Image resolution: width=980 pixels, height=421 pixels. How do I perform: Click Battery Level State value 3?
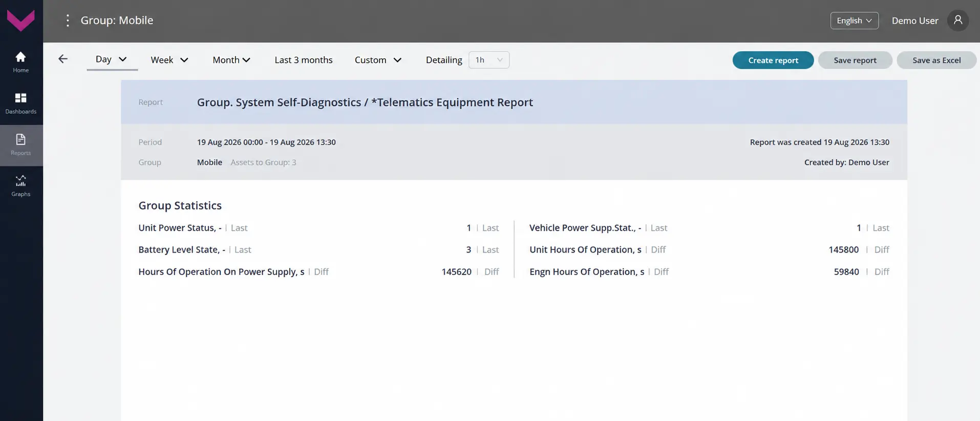[468, 250]
